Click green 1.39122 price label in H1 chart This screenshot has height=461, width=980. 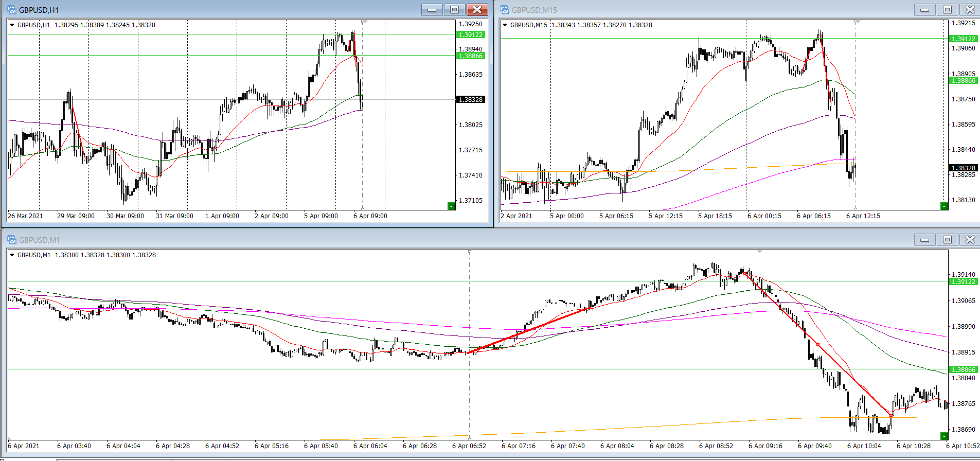(471, 34)
